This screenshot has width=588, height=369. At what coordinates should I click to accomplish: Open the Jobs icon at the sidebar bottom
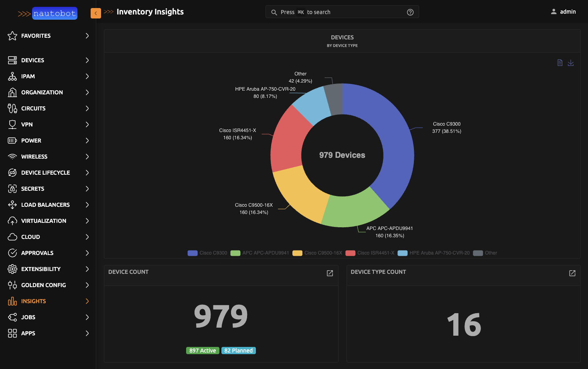(12, 317)
